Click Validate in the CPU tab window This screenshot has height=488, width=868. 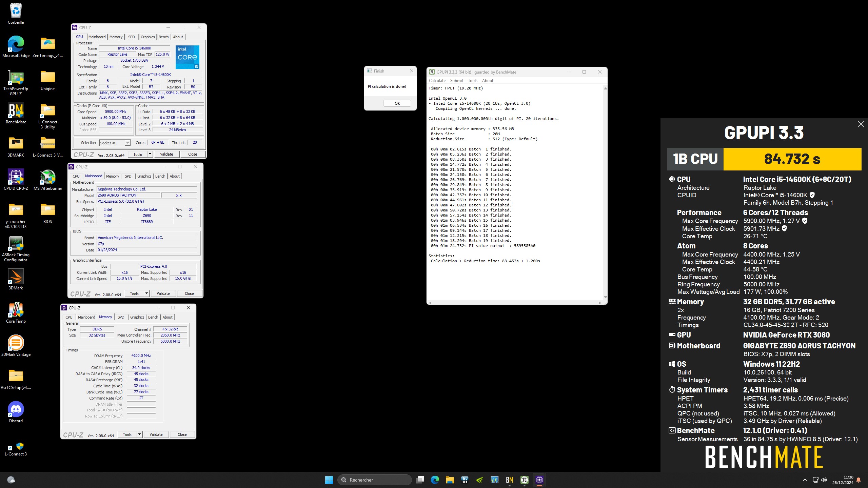tap(166, 154)
